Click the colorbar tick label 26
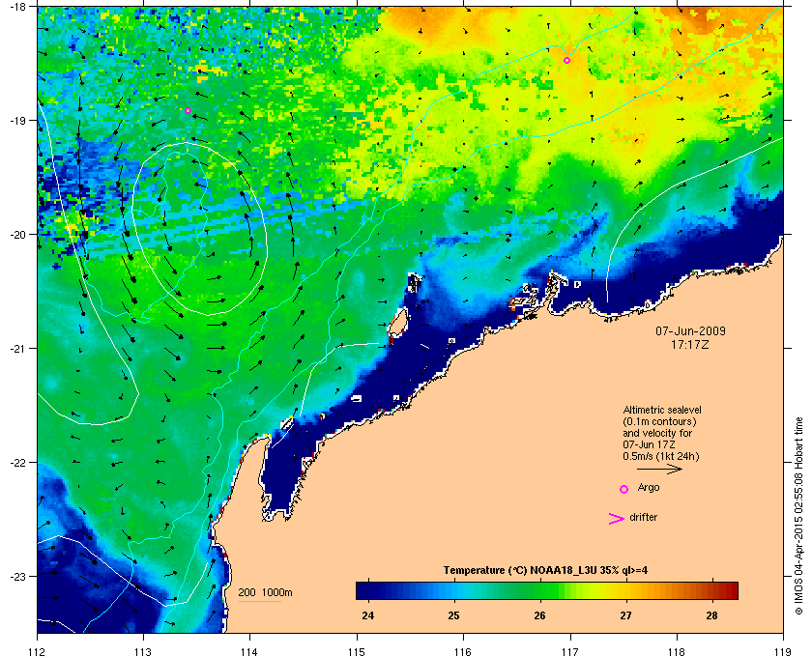Screen dimensions: 812x657 pos(540,615)
